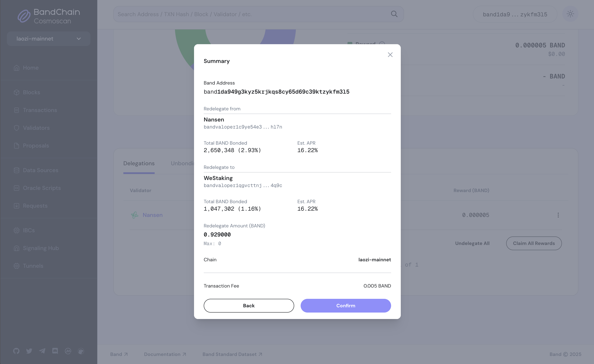Click the Back button in Summary
This screenshot has width=594, height=364.
tap(249, 305)
